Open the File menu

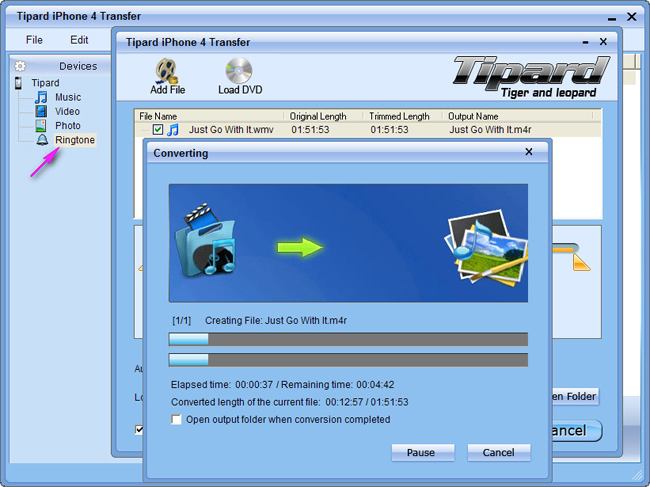pyautogui.click(x=34, y=40)
